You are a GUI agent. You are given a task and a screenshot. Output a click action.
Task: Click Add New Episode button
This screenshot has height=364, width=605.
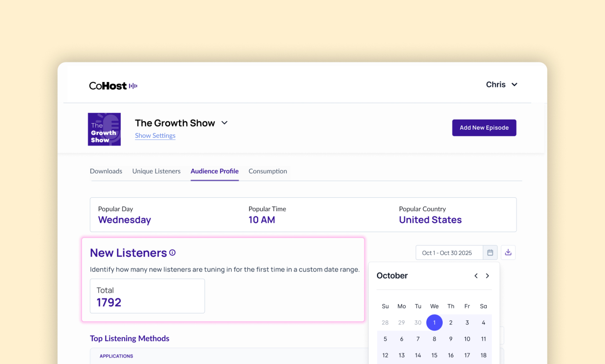click(x=484, y=128)
